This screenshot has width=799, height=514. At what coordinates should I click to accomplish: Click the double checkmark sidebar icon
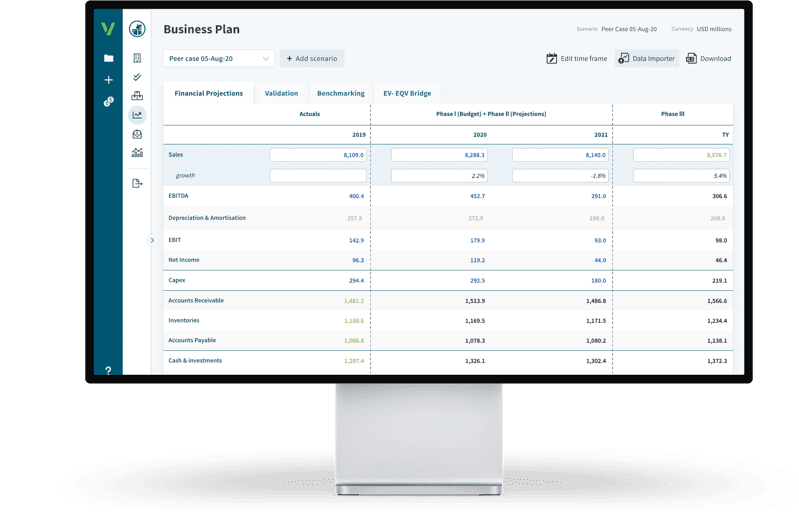click(137, 77)
